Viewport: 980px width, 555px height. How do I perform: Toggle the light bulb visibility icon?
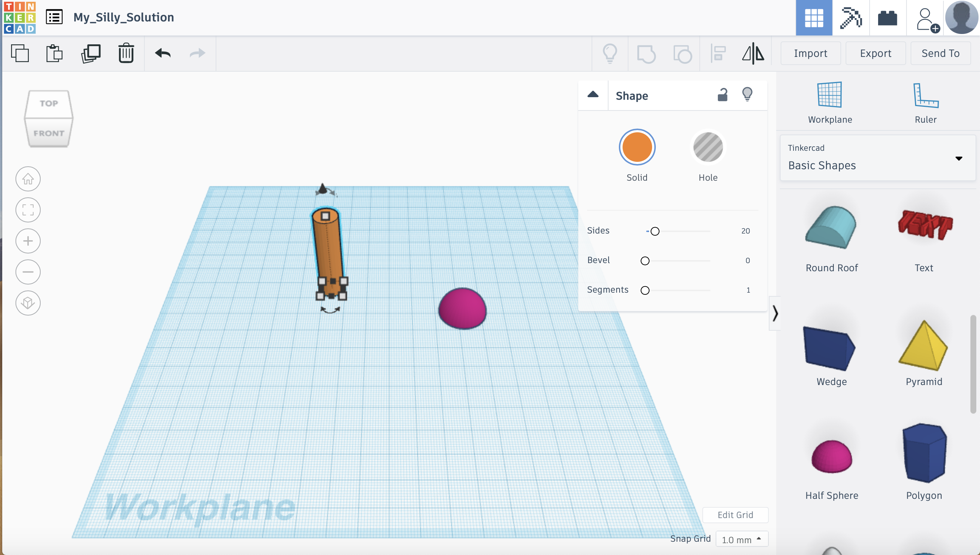(x=747, y=94)
